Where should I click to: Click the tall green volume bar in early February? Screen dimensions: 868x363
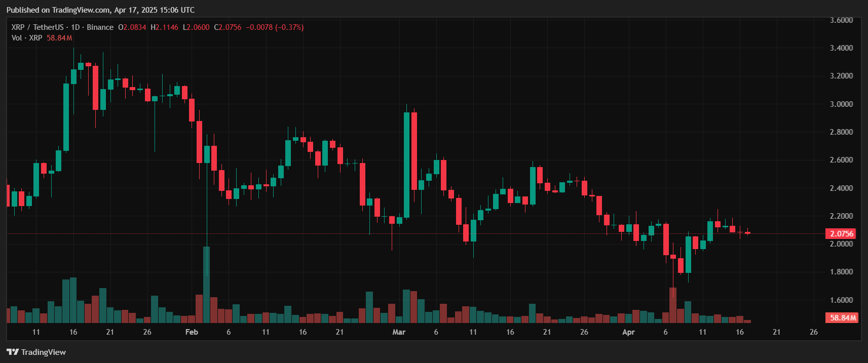206,285
